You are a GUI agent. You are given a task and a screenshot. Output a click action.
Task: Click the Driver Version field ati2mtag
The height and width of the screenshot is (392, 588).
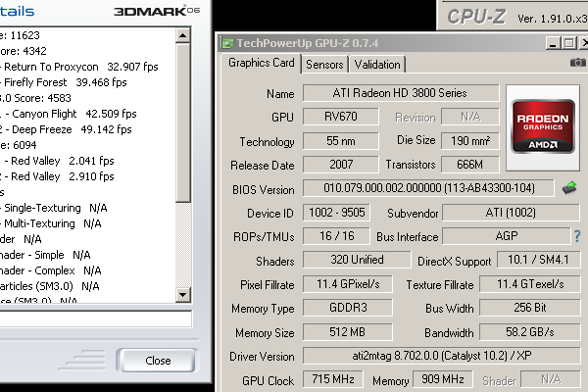(441, 356)
